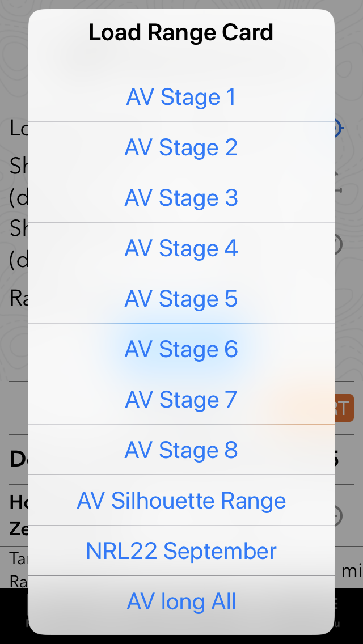Screen dimensions: 363x644
Task: Load AV Silhouette Range card
Action: [181, 500]
